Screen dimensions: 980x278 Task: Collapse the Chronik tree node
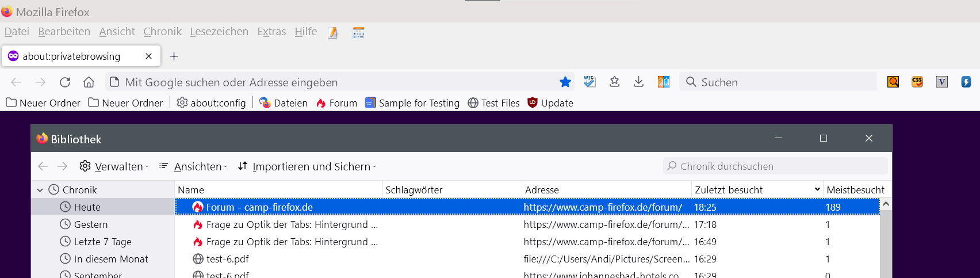pos(40,190)
